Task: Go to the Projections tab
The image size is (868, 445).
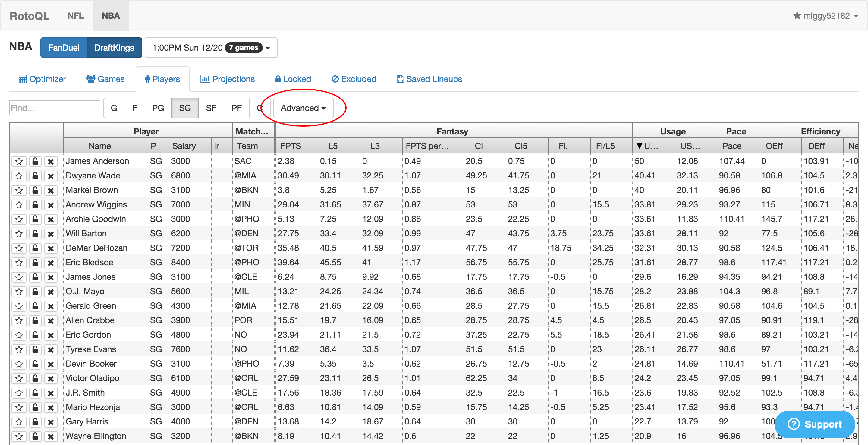Action: pyautogui.click(x=228, y=79)
